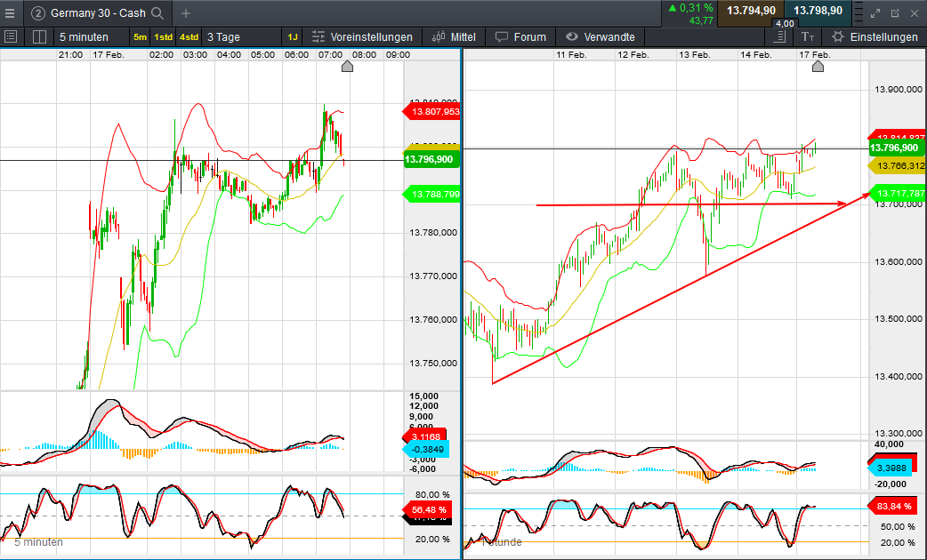Click the buy price 13.798,90
This screenshot has width=927, height=560.
818,11
